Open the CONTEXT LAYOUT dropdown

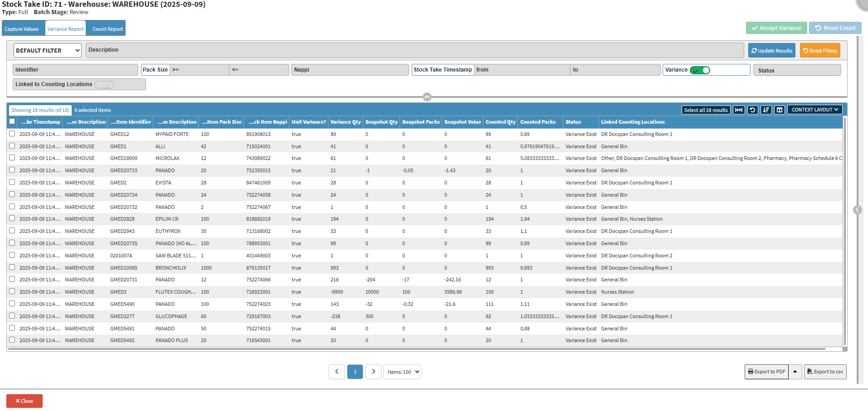[814, 110]
